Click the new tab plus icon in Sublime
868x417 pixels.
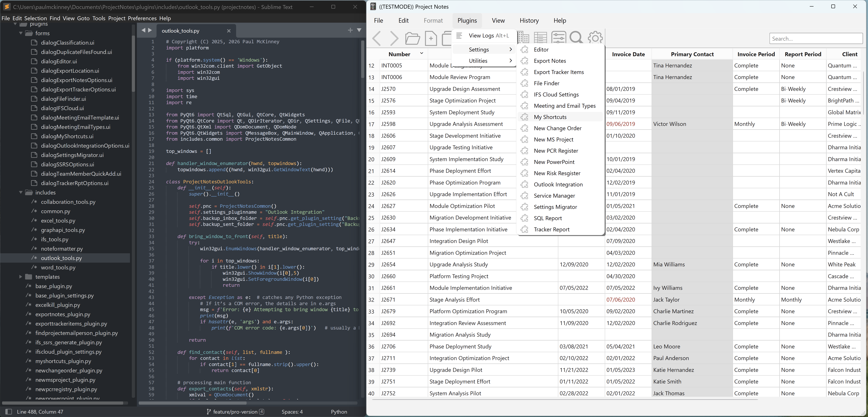(350, 30)
